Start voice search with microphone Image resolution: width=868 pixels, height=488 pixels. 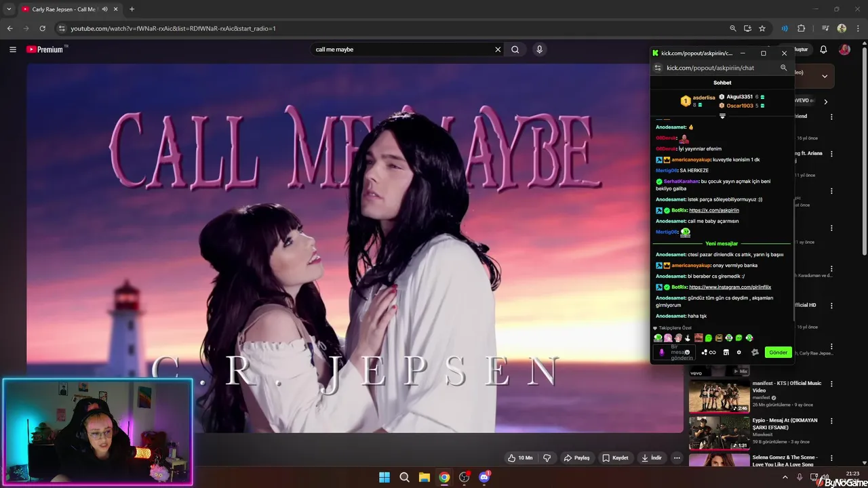pyautogui.click(x=539, y=49)
